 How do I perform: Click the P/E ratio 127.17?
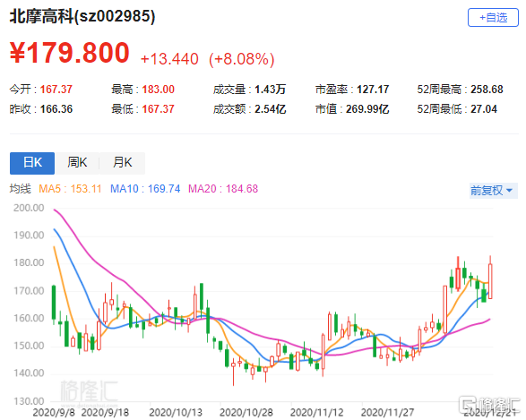pyautogui.click(x=373, y=90)
